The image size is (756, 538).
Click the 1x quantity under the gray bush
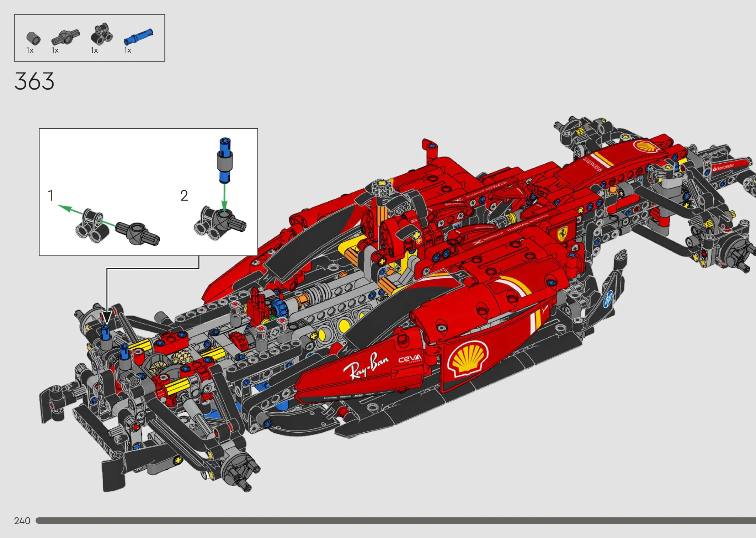tap(30, 51)
